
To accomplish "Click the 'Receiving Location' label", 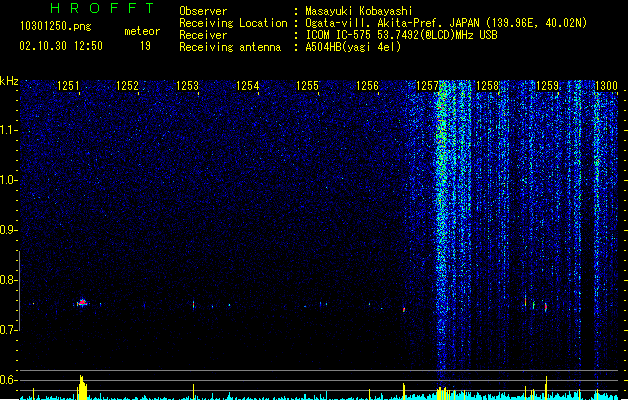I will tap(233, 23).
